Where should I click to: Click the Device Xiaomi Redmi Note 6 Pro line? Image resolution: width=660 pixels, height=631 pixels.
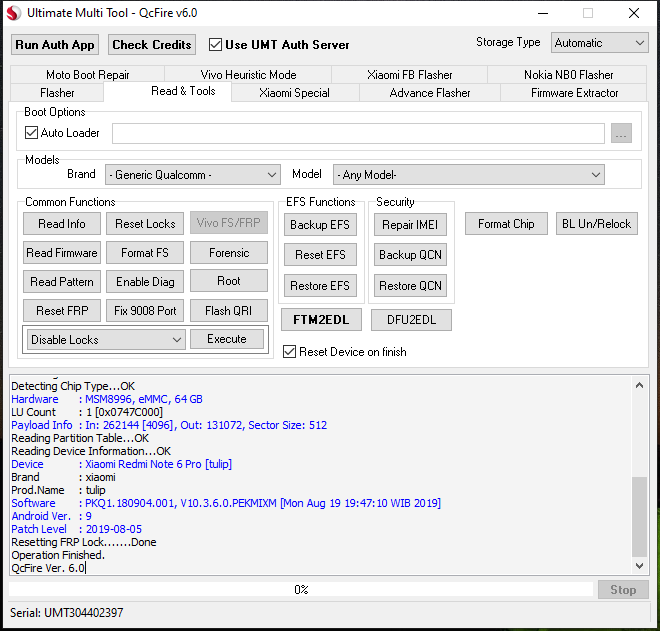point(122,464)
